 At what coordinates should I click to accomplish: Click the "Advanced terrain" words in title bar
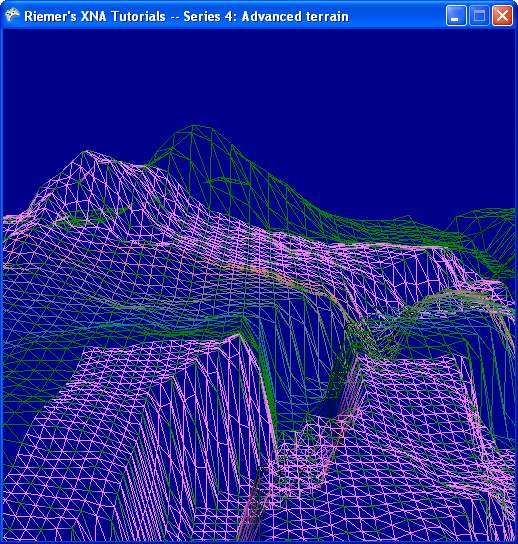(295, 16)
